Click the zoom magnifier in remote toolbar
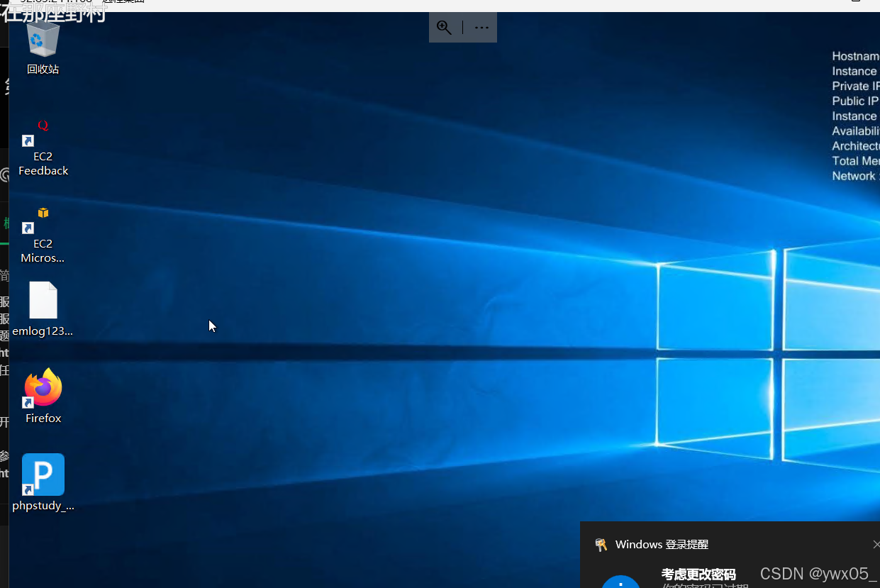The width and height of the screenshot is (880, 588). click(x=445, y=28)
